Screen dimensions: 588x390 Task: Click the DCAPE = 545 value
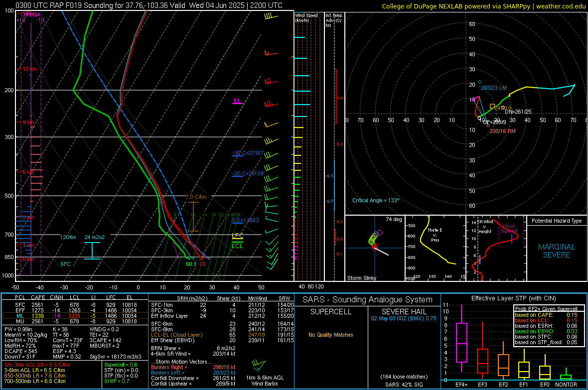20,351
